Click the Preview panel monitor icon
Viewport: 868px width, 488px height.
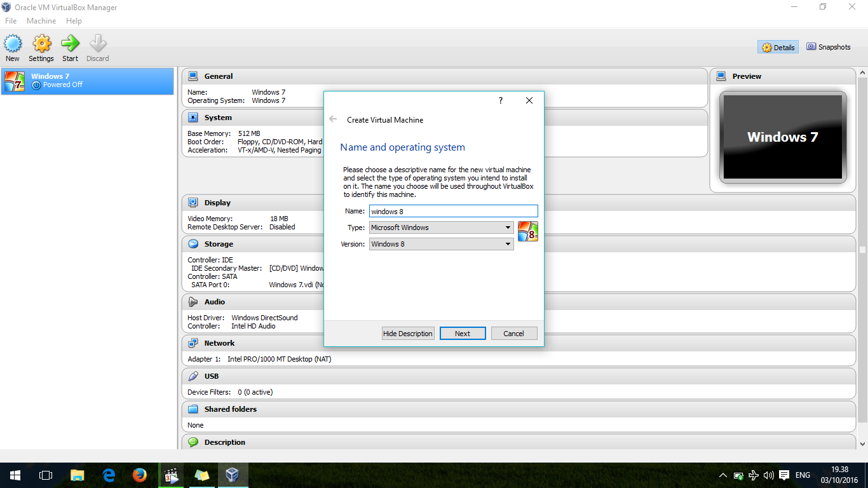[721, 76]
